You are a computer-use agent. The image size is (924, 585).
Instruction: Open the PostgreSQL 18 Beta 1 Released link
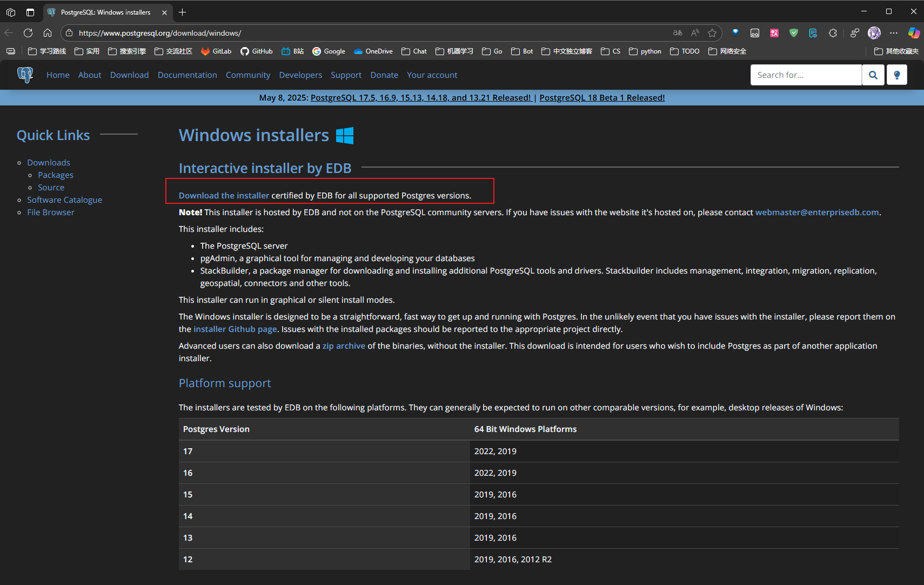[x=602, y=98]
